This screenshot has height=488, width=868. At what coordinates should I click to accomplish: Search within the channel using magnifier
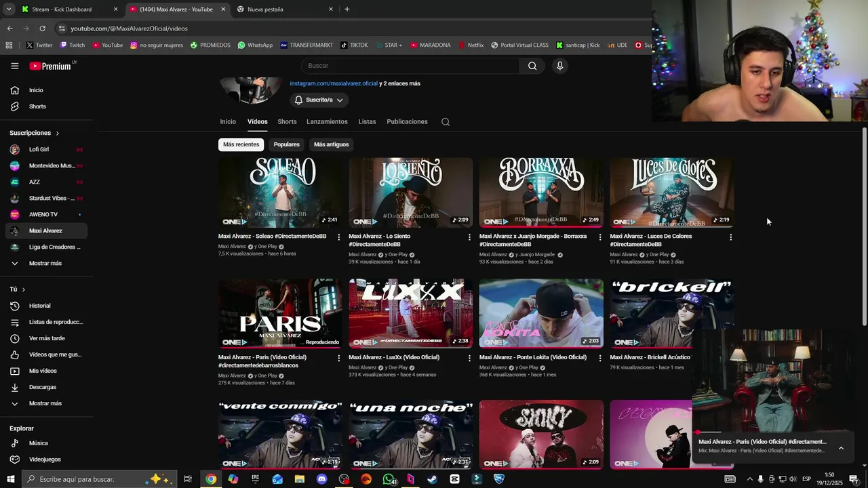446,122
